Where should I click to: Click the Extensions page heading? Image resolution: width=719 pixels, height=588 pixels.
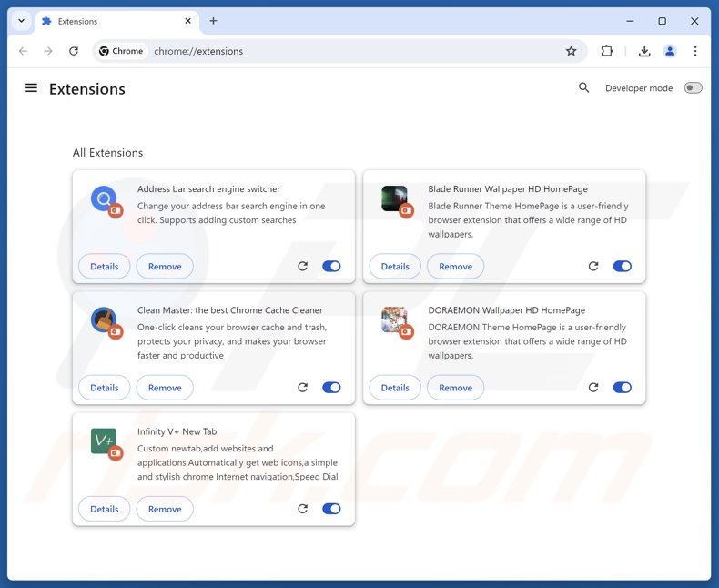tap(87, 89)
